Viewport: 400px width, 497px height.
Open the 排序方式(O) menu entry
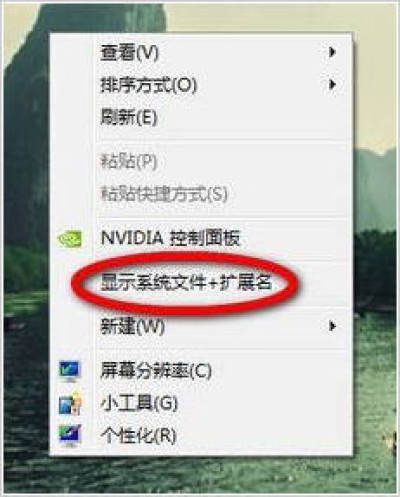tap(200, 85)
